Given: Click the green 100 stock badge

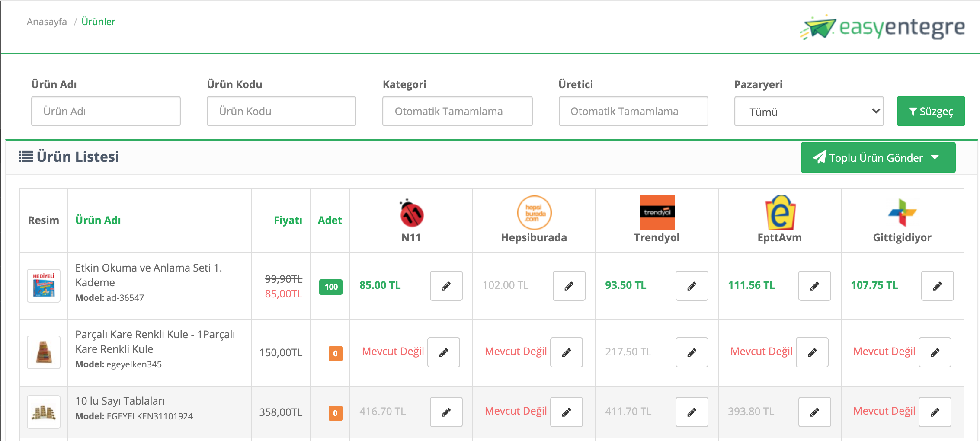Looking at the screenshot, I should pyautogui.click(x=331, y=287).
